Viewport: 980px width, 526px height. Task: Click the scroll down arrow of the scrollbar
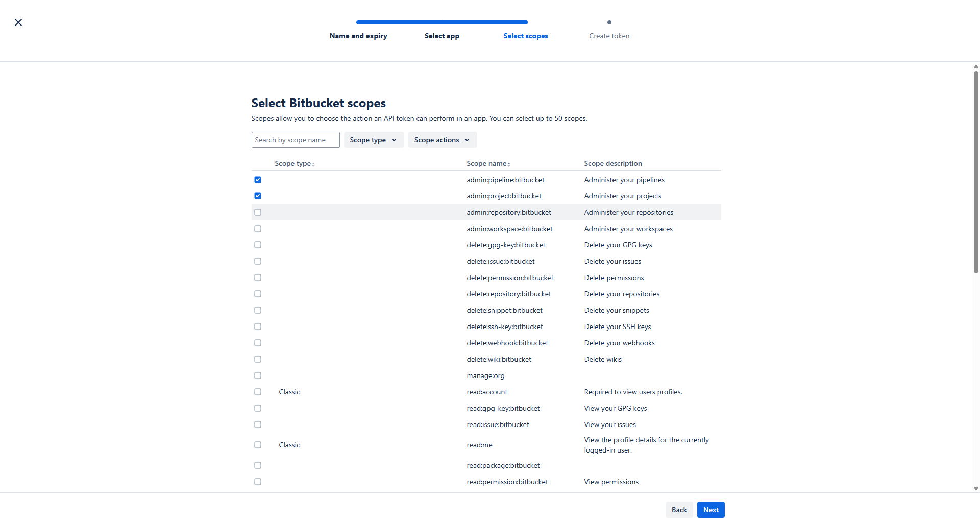pyautogui.click(x=976, y=488)
